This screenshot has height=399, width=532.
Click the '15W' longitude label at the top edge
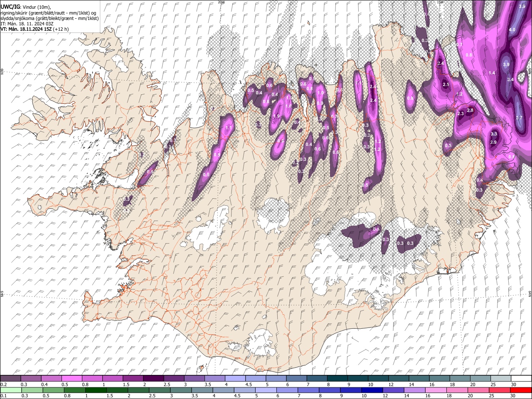[x=440, y=2]
